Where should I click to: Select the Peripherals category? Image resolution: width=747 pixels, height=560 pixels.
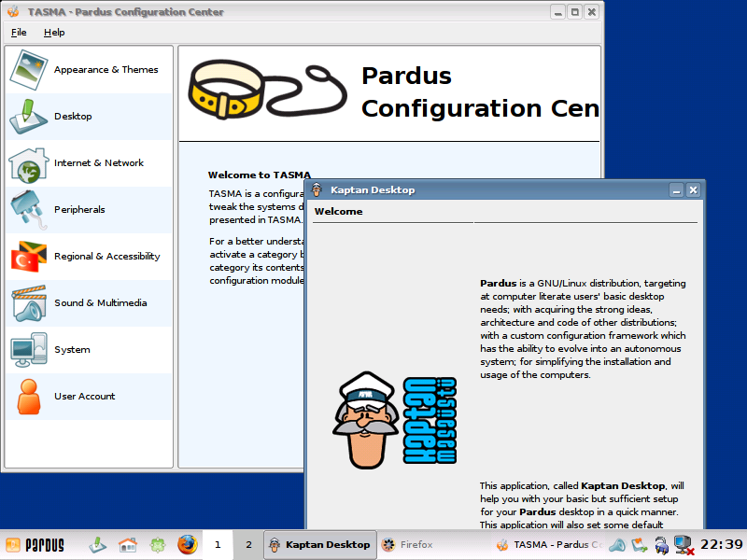[89, 210]
